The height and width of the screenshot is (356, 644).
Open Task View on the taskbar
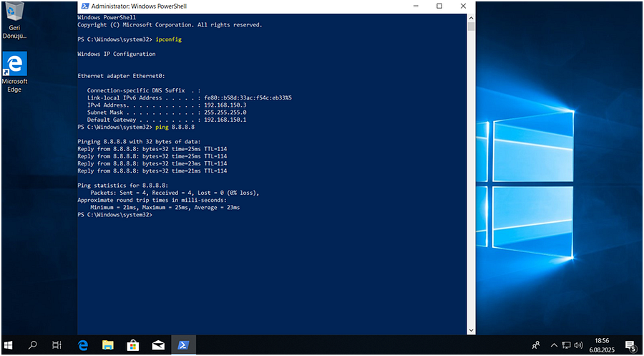coord(57,345)
